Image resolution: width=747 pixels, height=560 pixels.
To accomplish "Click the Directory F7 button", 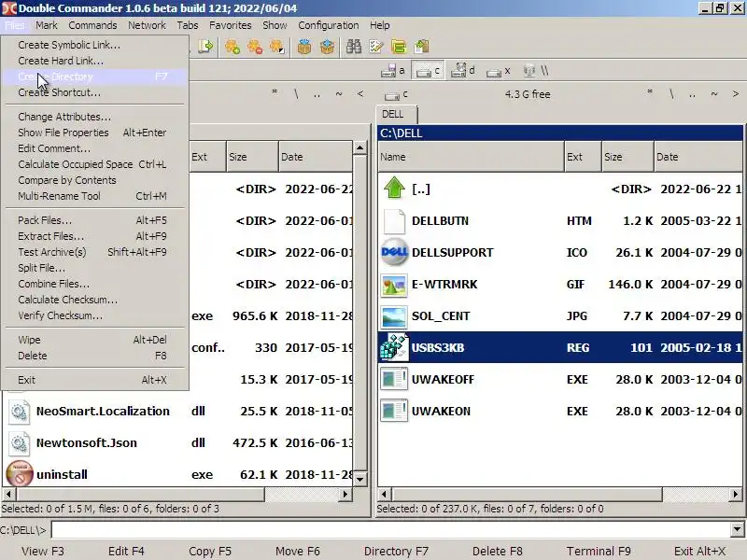I will click(396, 551).
